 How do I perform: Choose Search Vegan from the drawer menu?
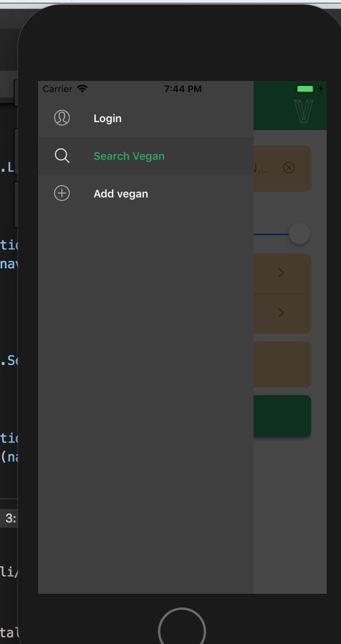(x=129, y=156)
